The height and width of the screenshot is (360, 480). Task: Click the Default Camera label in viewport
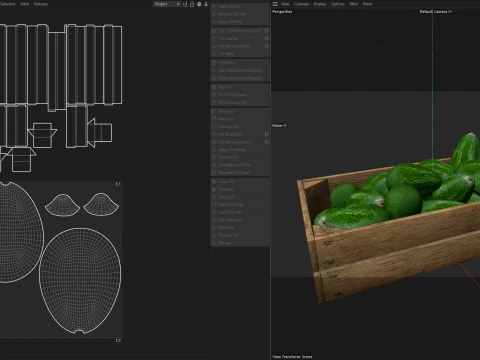tap(436, 12)
